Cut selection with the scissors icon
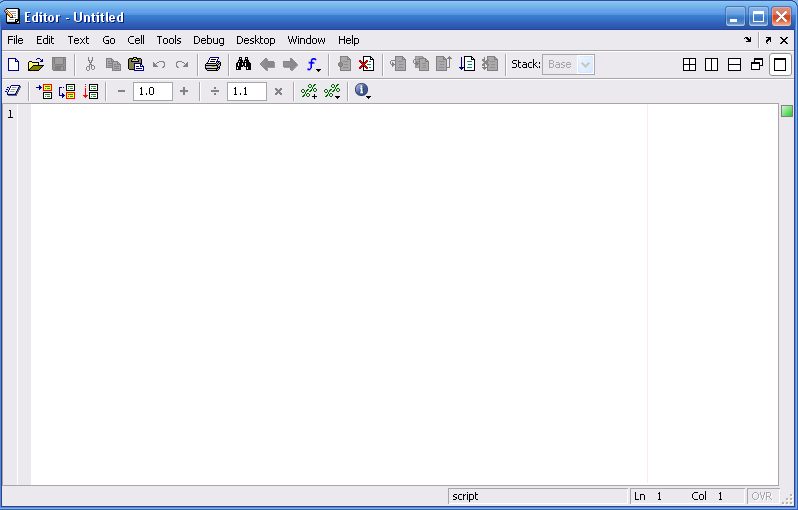 coord(91,64)
